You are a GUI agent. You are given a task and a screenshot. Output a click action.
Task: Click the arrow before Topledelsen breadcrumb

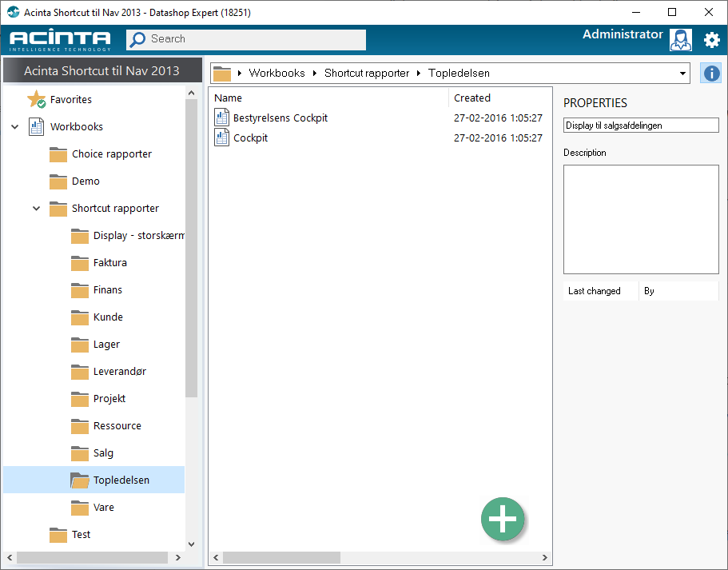[x=418, y=74]
